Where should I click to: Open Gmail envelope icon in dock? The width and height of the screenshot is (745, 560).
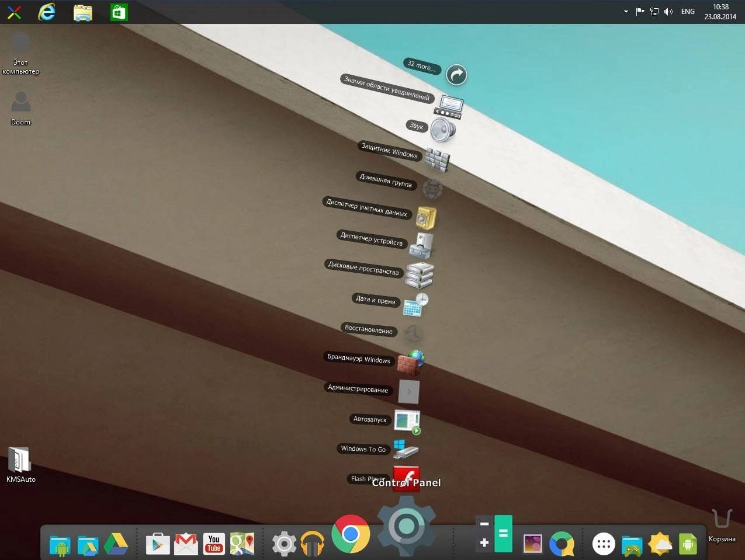(186, 544)
